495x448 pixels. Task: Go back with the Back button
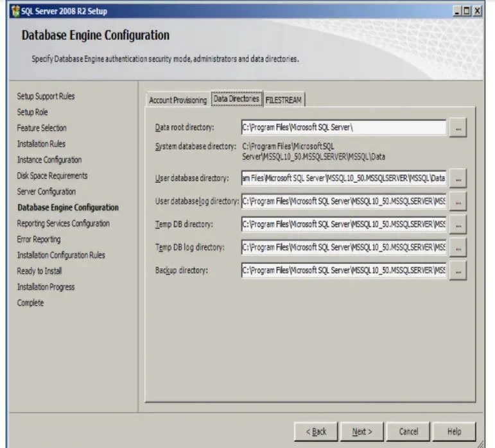[316, 431]
